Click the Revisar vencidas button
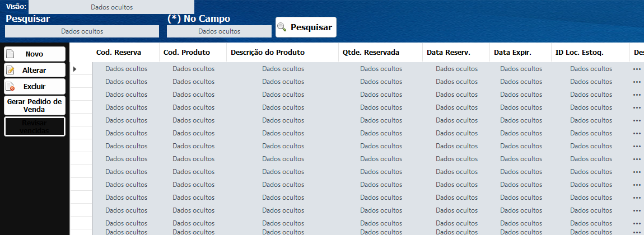This screenshot has height=235, width=644. [35, 126]
